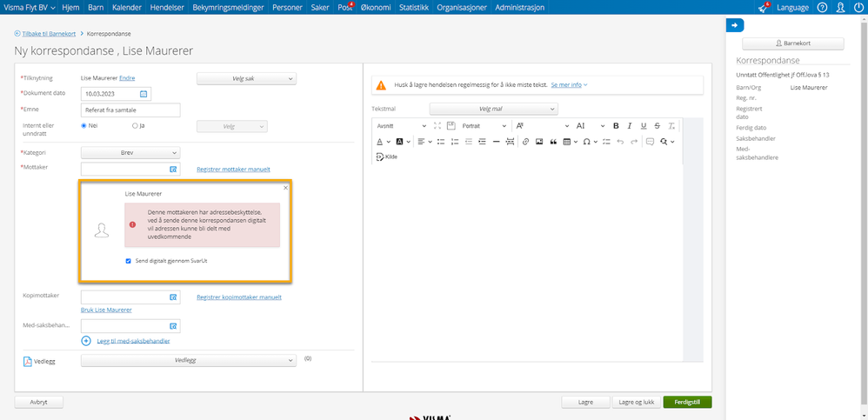
Task: Open the text alignment dropdown
Action: [x=424, y=142]
